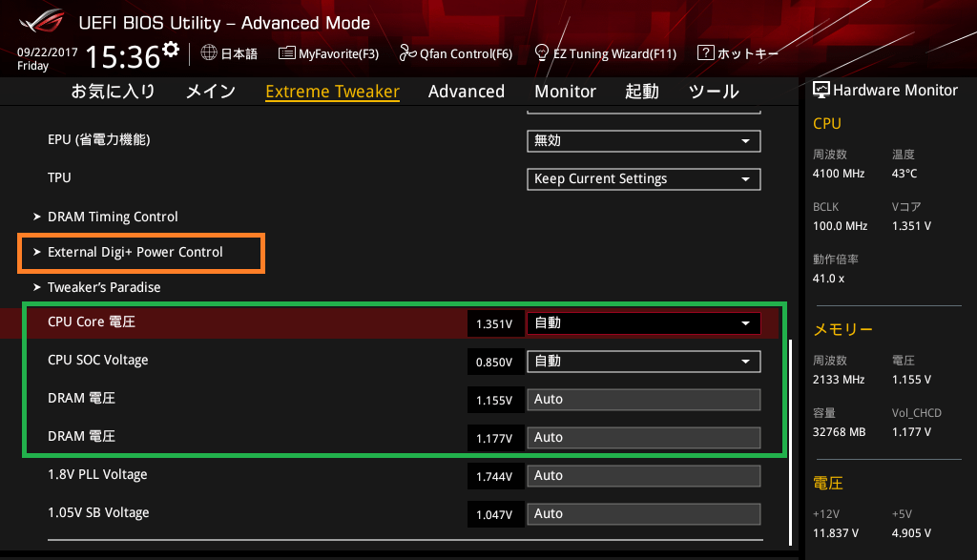Viewport: 977px width, 560px height.
Task: Click the first DRAM 電圧 Auto field (1.155V)
Action: (x=644, y=400)
